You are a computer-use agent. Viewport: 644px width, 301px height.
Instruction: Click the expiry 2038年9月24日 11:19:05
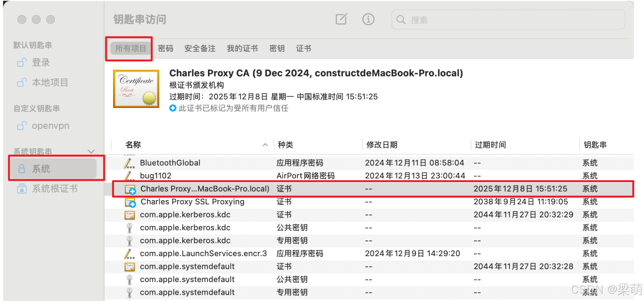521,202
